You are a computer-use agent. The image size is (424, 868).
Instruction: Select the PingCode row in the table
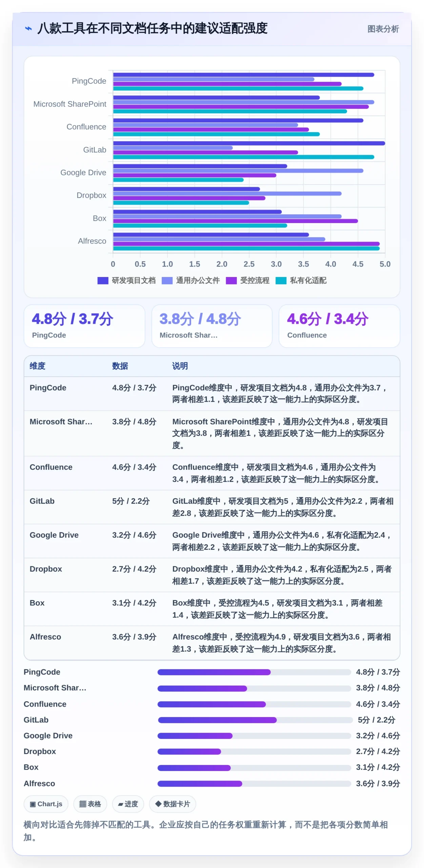coord(212,394)
